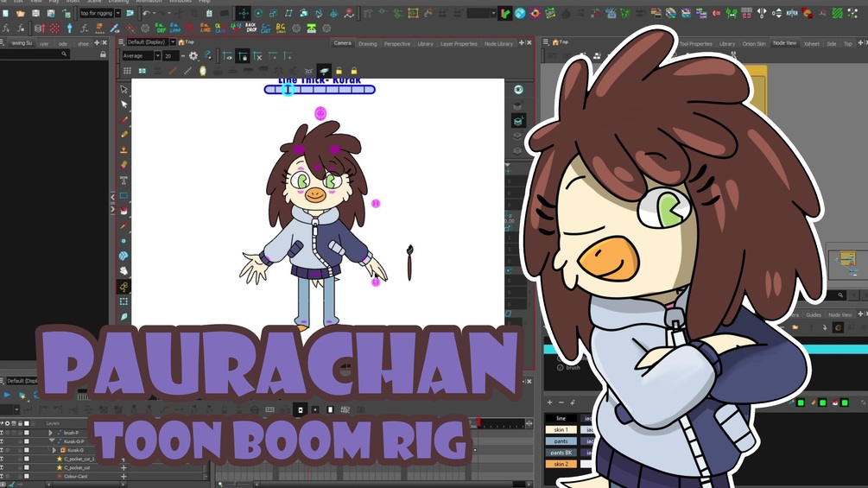868x488 pixels.
Task: Select the Hand grabber tool
Action: click(124, 270)
